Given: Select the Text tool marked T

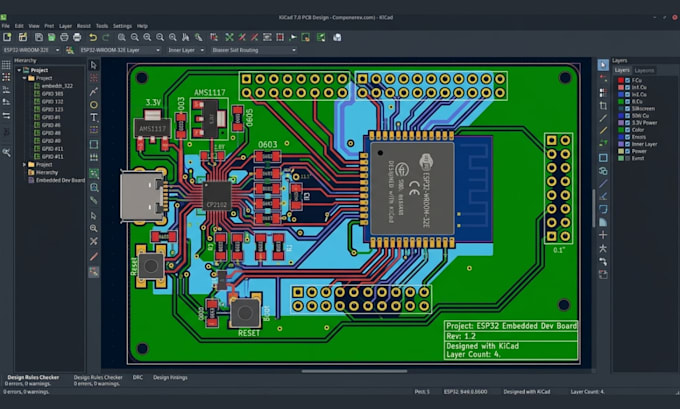Looking at the screenshot, I should [94, 118].
